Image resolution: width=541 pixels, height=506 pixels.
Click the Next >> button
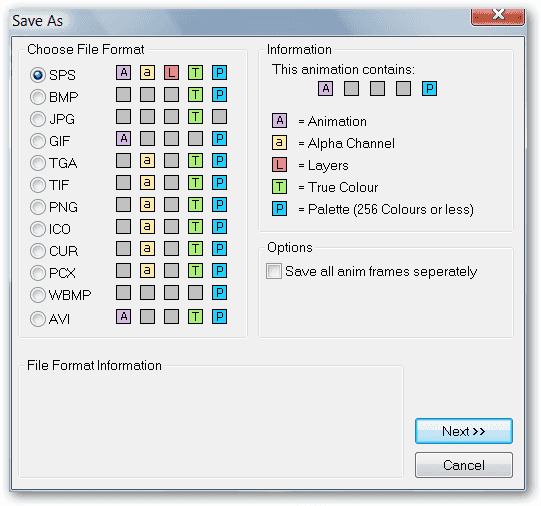point(464,431)
